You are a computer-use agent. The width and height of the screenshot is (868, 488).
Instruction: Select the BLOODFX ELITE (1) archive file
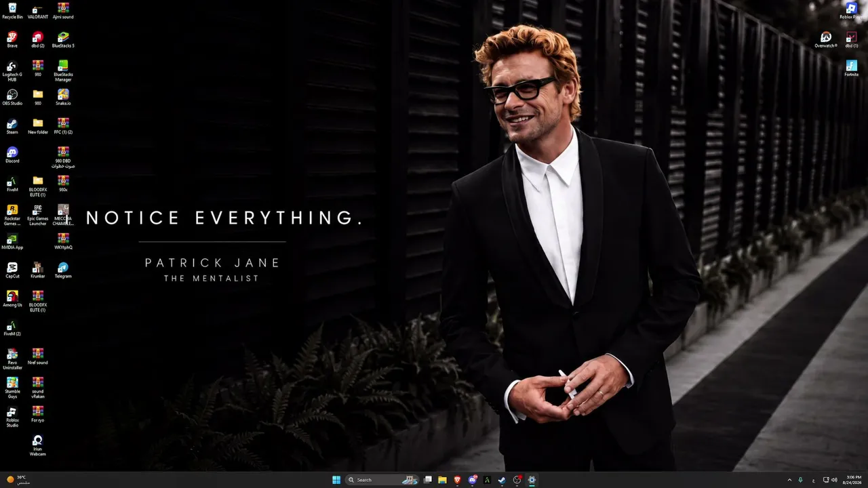pyautogui.click(x=38, y=302)
